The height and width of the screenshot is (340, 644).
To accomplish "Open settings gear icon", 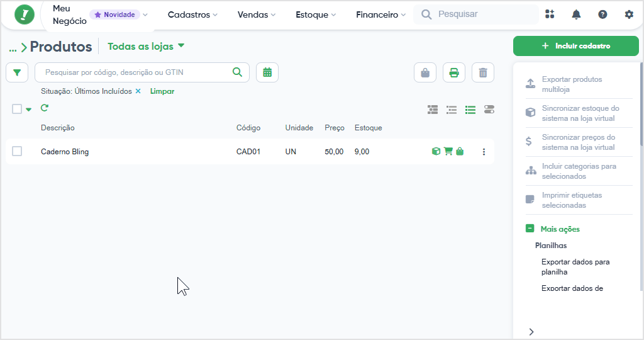I will point(629,14).
